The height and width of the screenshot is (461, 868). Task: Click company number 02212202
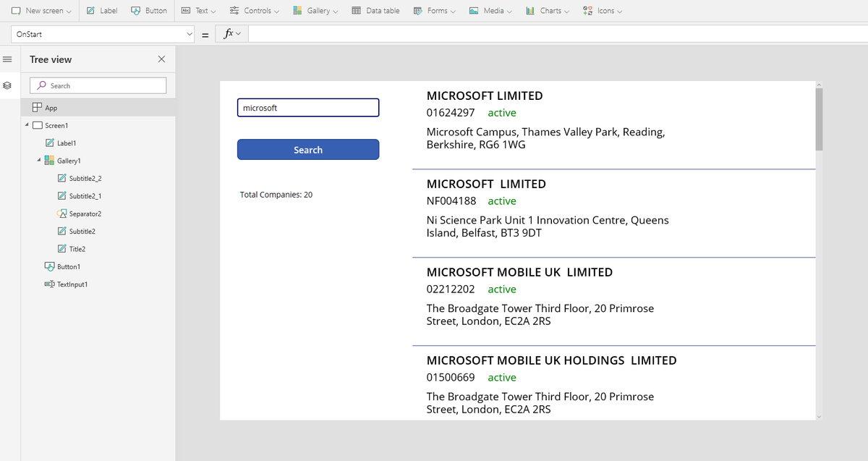pos(451,289)
